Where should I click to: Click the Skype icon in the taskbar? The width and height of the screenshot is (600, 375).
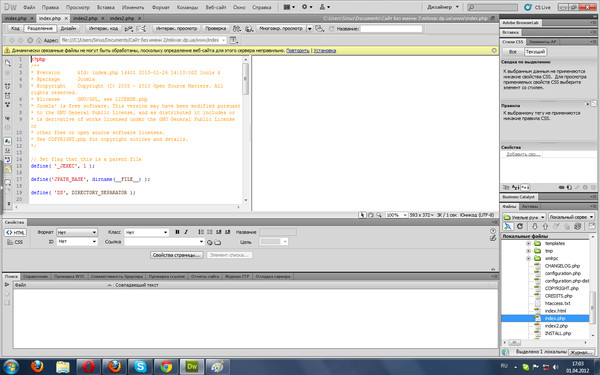tap(140, 367)
